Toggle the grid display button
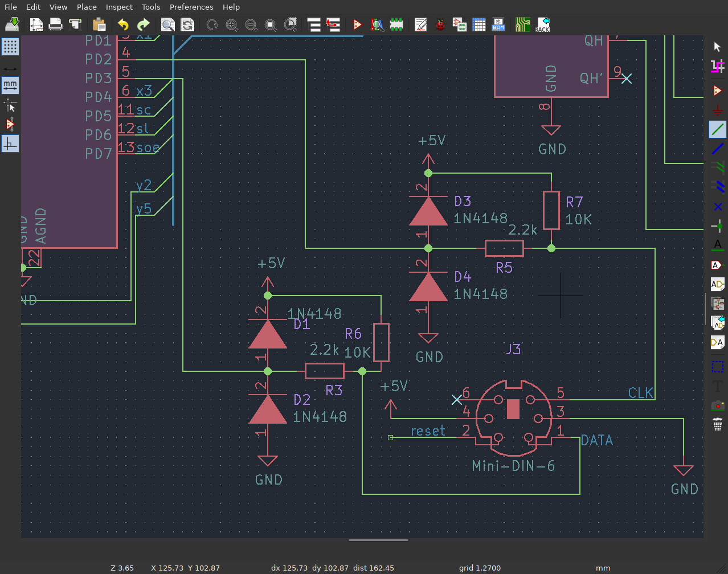This screenshot has width=728, height=574. 10,46
